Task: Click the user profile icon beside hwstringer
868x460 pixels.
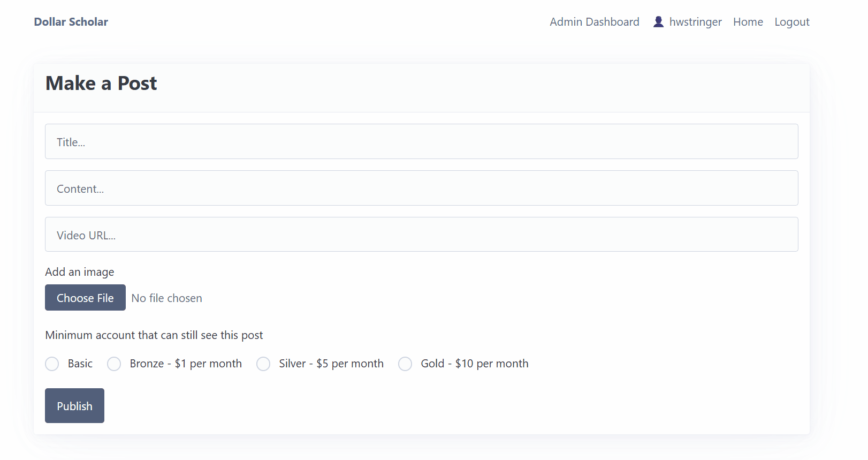Action: tap(658, 22)
